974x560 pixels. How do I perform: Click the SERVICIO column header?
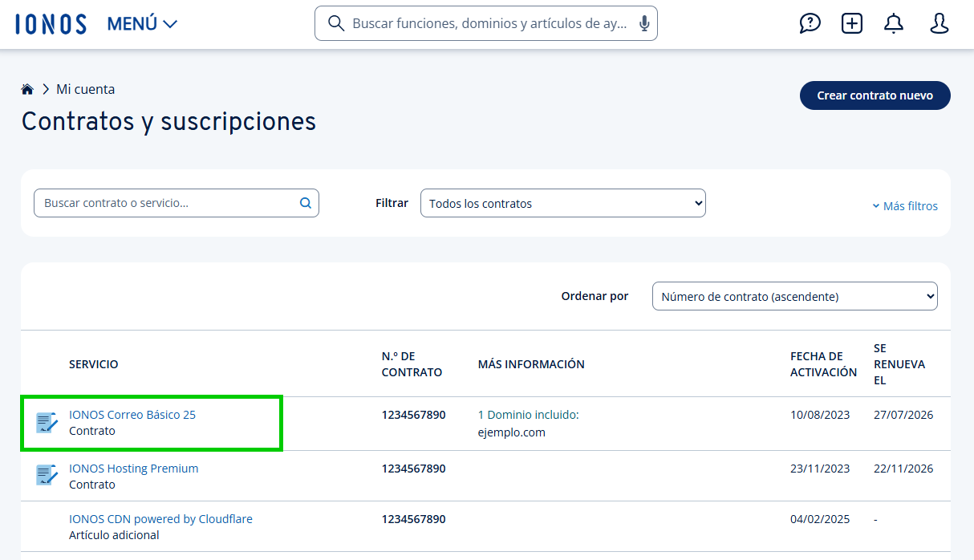pyautogui.click(x=94, y=364)
